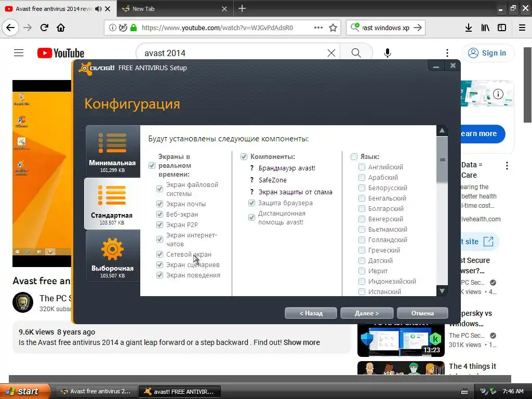This screenshot has width=532, height=399.
Task: Open The PC Security channel avatar
Action: point(23,302)
